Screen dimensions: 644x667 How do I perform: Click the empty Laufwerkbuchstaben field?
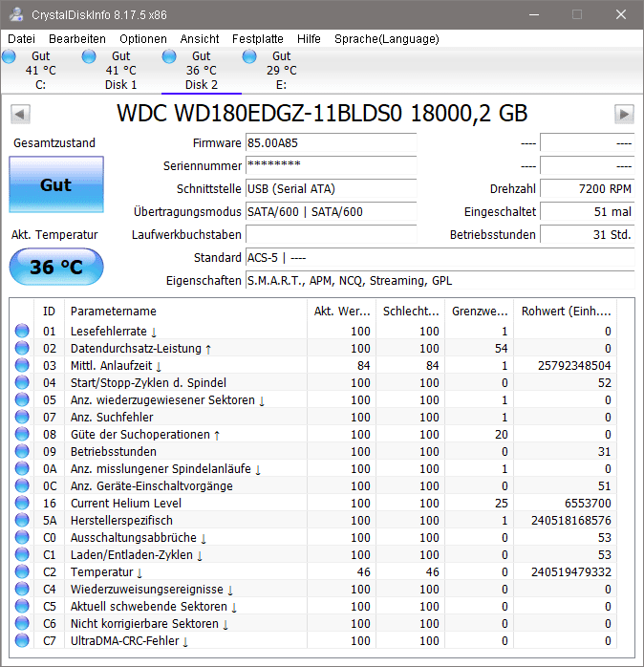pyautogui.click(x=331, y=234)
